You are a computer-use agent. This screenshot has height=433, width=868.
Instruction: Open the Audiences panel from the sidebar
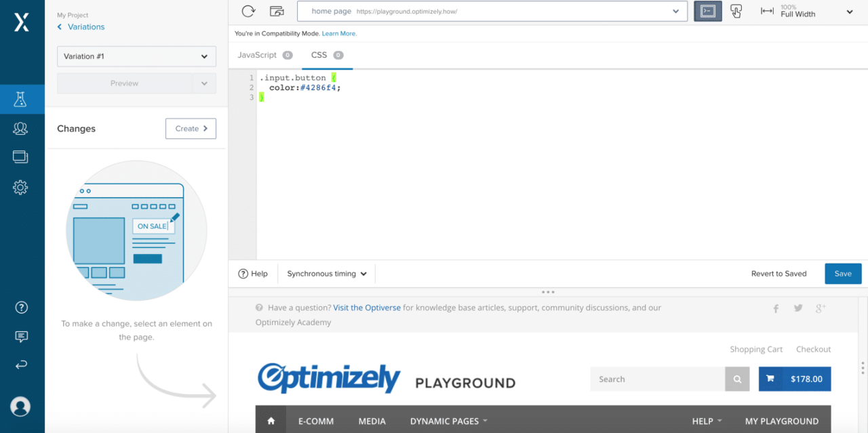[21, 127]
